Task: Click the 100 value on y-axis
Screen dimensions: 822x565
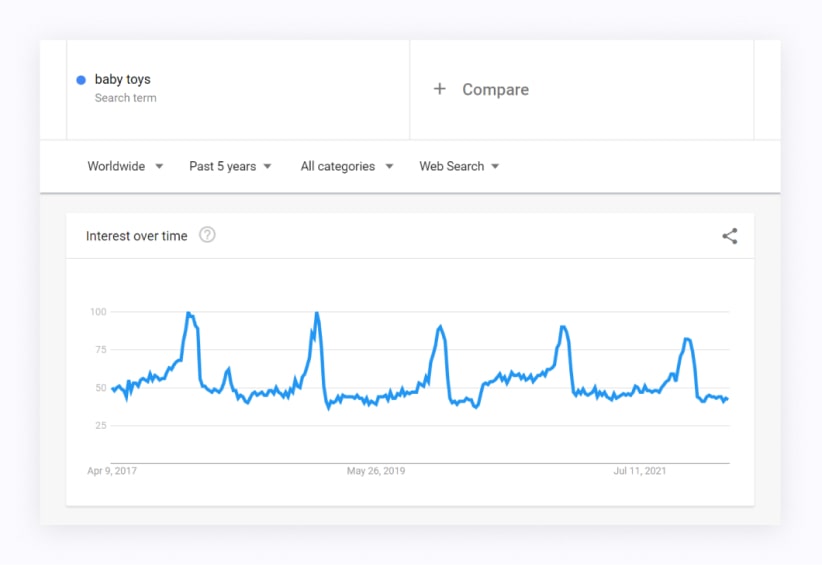Action: (98, 312)
